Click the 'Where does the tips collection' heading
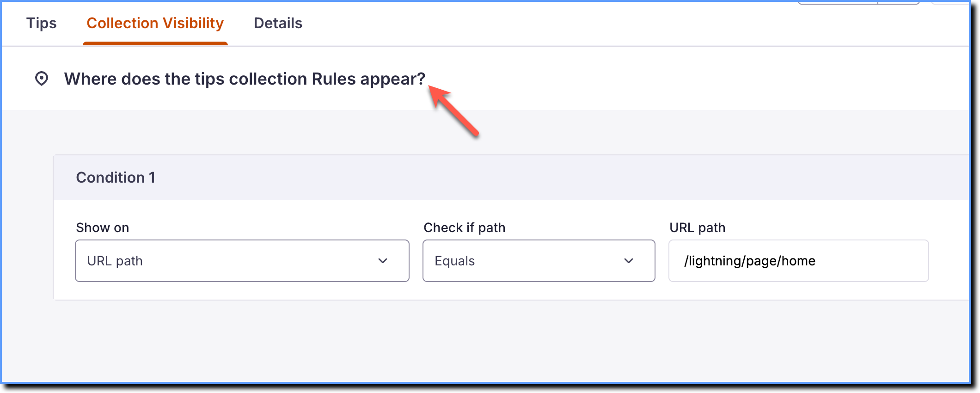Viewport: 980px width, 393px height. click(x=245, y=79)
